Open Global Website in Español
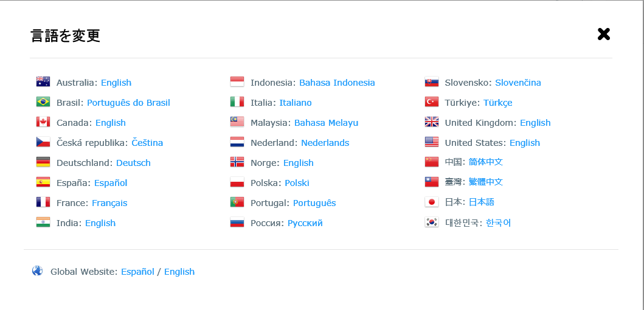The height and width of the screenshot is (310, 644). point(137,272)
